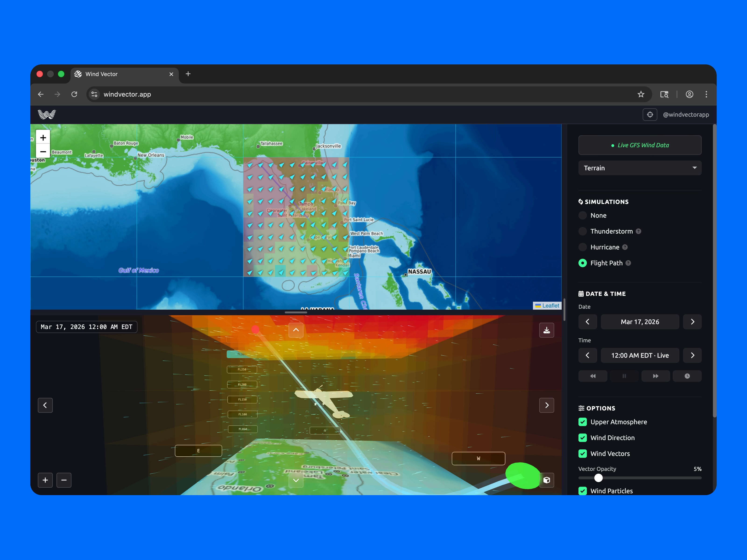Open Flight Path help question mark
Viewport: 747px width, 560px height.
[628, 263]
